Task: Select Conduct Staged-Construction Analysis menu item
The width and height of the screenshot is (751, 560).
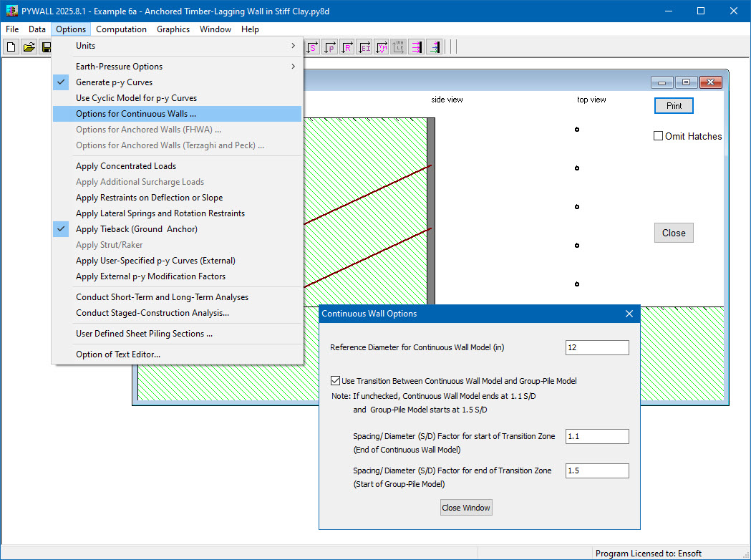Action: [152, 313]
